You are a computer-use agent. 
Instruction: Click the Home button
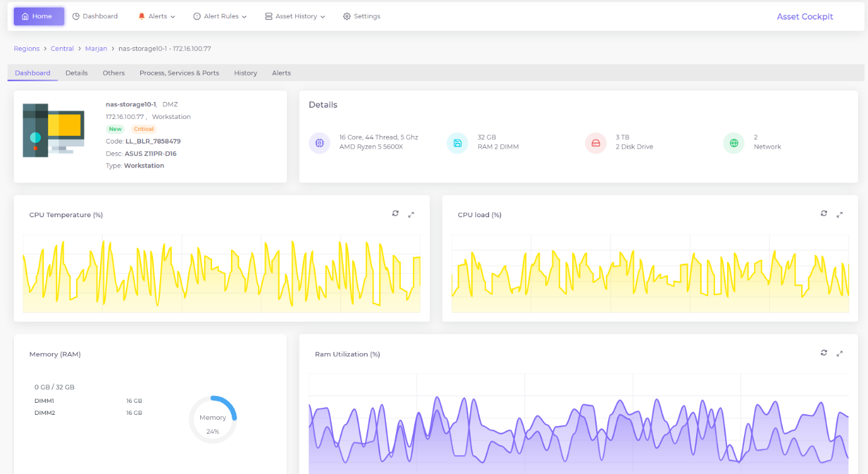[38, 16]
